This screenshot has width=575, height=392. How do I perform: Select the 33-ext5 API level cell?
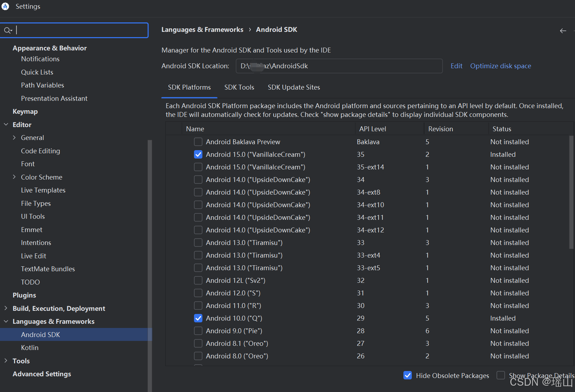pyautogui.click(x=368, y=268)
